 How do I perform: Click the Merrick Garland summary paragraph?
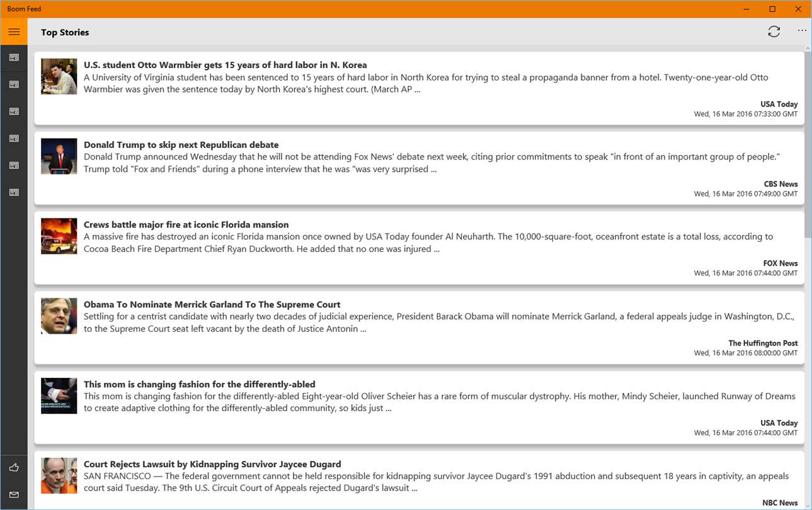point(439,322)
